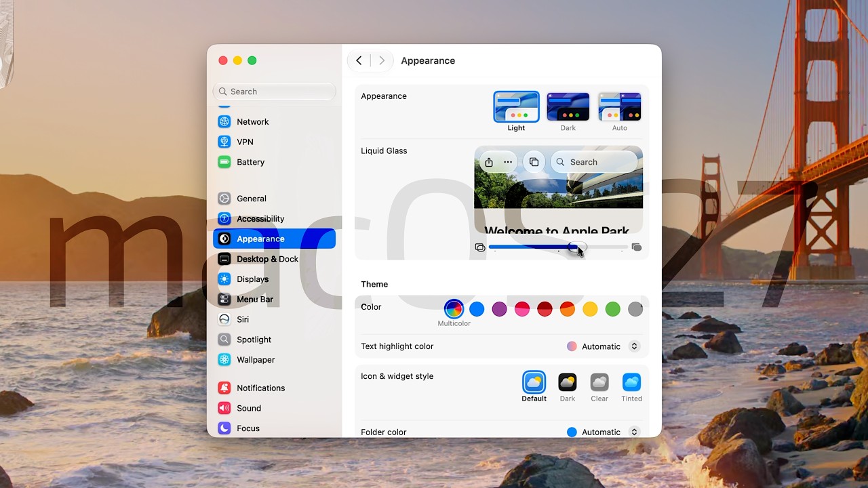Image resolution: width=868 pixels, height=488 pixels.
Task: Open Desktop & Dock settings
Action: click(x=274, y=259)
